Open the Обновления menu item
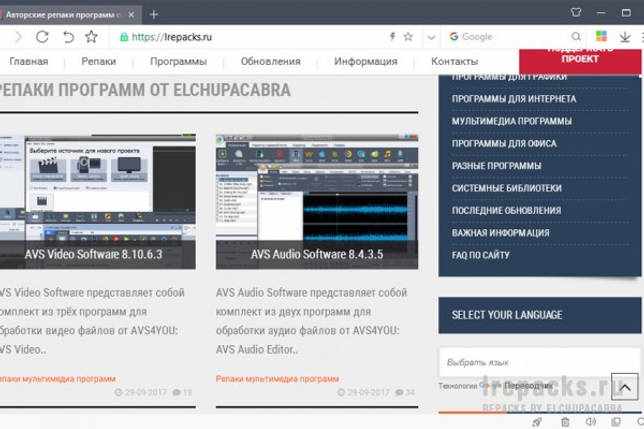Viewport: 644px width, 429px height. click(x=271, y=61)
